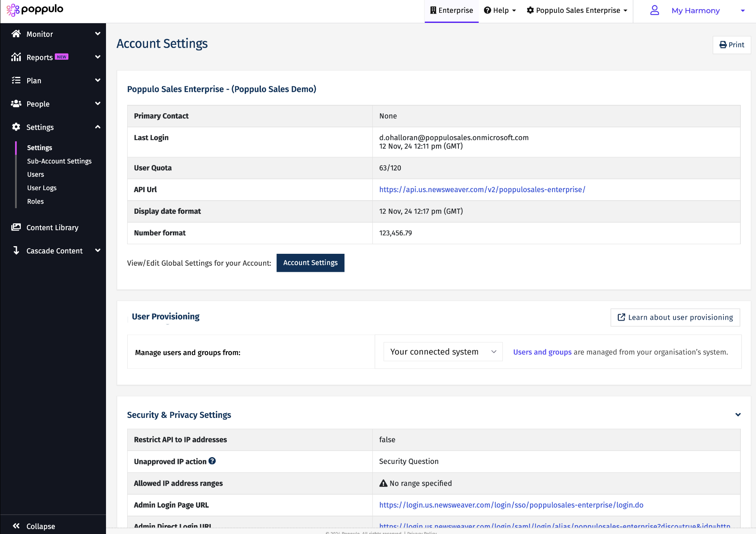The height and width of the screenshot is (534, 756).
Task: Click the user profile avatar icon
Action: click(x=654, y=10)
